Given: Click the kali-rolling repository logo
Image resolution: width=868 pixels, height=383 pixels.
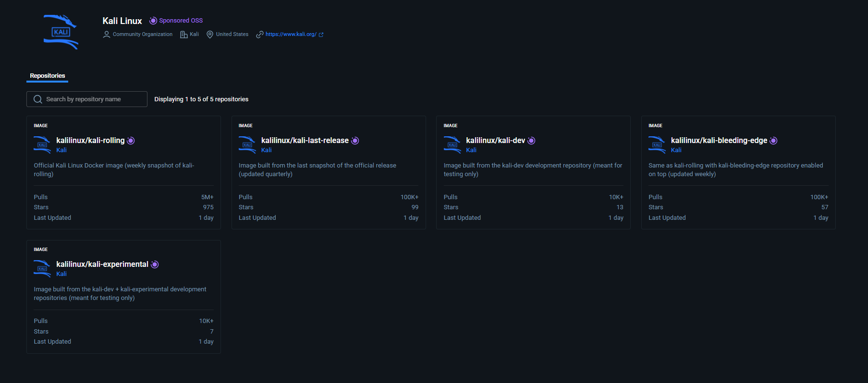Looking at the screenshot, I should pos(42,144).
